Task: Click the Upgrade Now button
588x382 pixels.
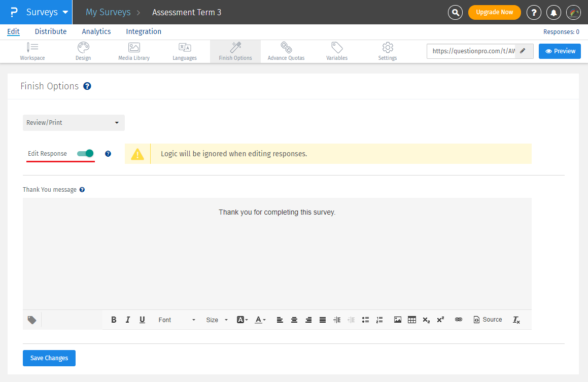Action: coord(494,12)
